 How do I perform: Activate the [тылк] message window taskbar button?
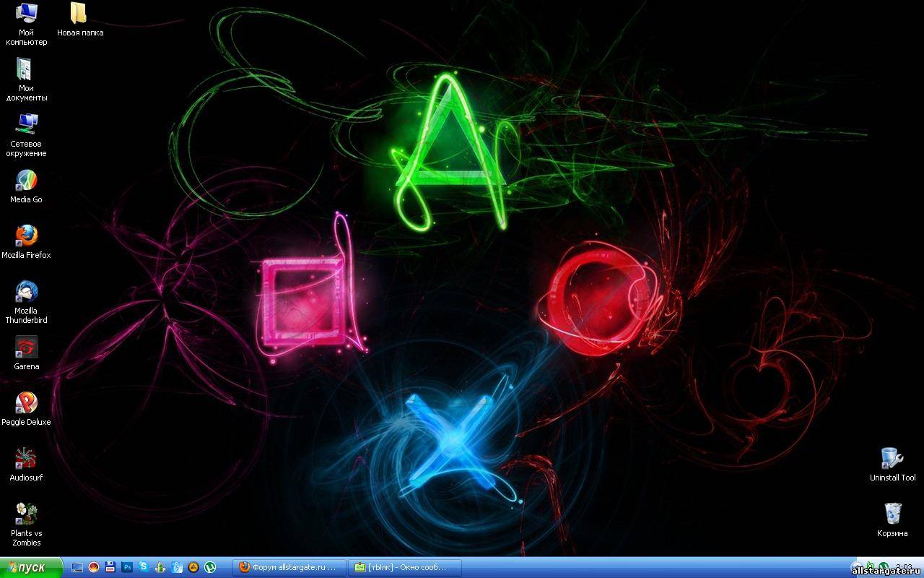pos(404,567)
